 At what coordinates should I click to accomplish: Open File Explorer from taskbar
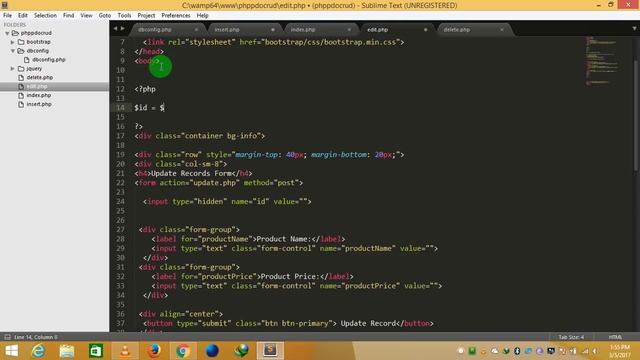click(67, 351)
